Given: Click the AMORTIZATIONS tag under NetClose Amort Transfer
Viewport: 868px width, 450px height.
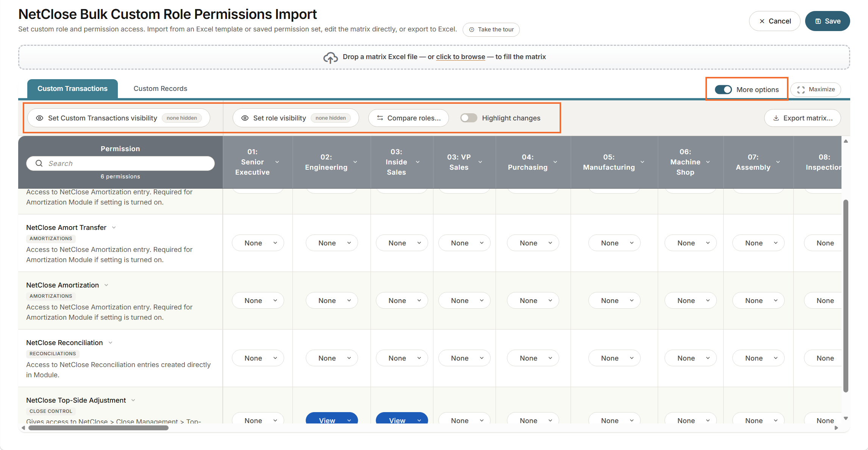Looking at the screenshot, I should pos(51,239).
